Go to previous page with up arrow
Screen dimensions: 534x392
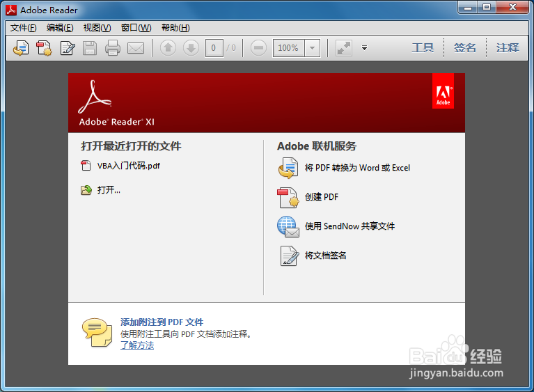[168, 47]
